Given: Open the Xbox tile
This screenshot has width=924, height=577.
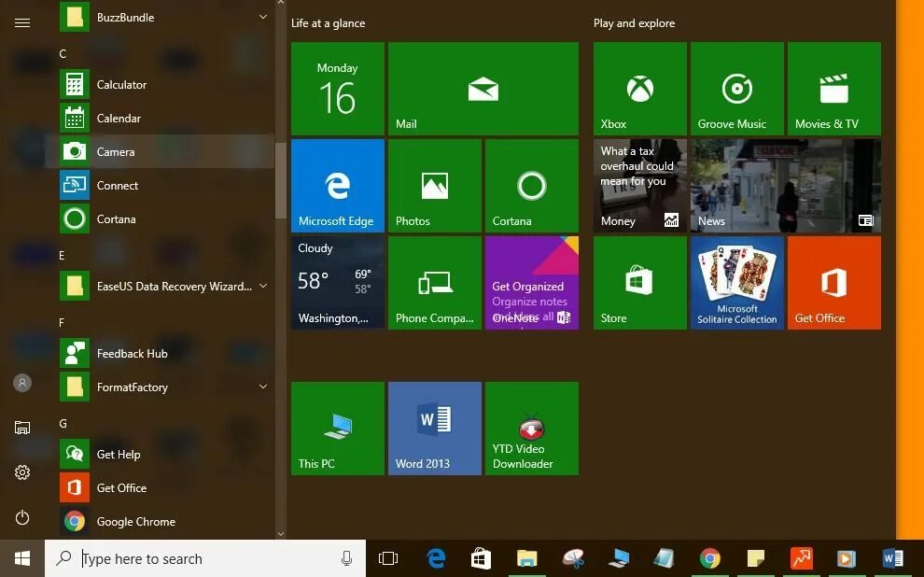Looking at the screenshot, I should tap(640, 89).
